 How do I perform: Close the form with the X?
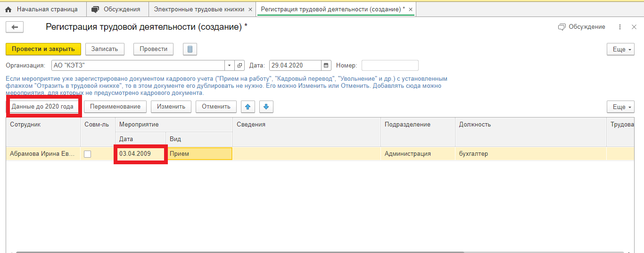coord(634,27)
